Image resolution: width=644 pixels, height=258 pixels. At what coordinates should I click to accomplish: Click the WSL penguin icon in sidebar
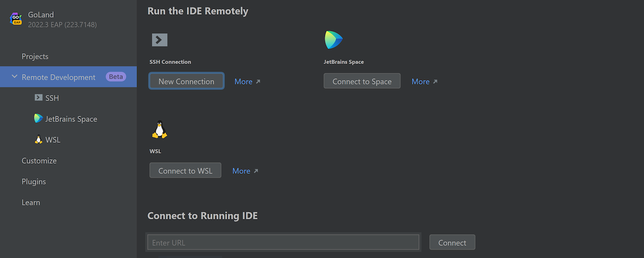(x=39, y=139)
